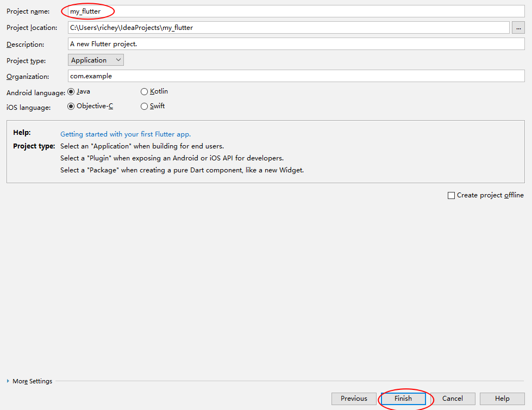Click the Description text field
This screenshot has width=532, height=410.
(296, 44)
